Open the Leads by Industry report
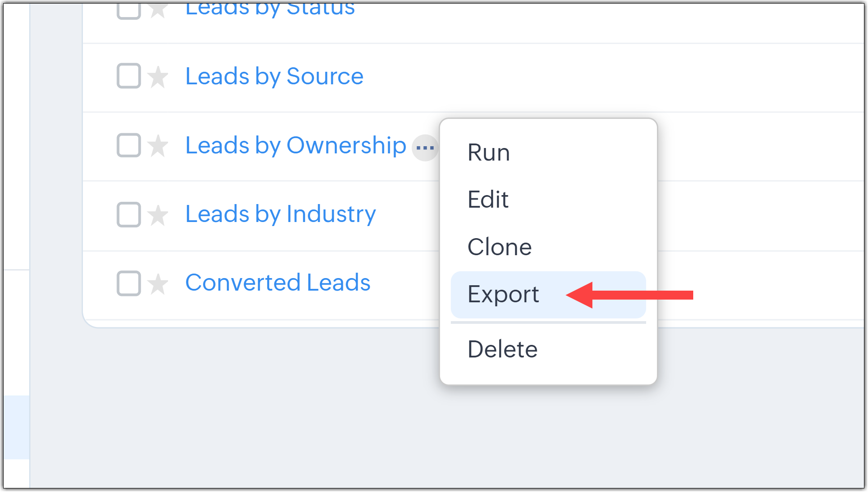868x492 pixels. tap(281, 214)
